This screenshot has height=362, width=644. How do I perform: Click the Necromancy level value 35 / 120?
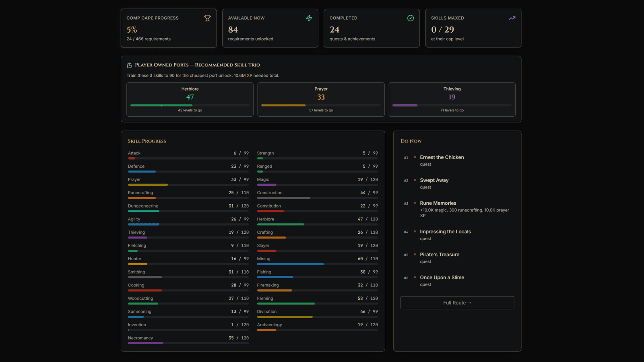239,338
